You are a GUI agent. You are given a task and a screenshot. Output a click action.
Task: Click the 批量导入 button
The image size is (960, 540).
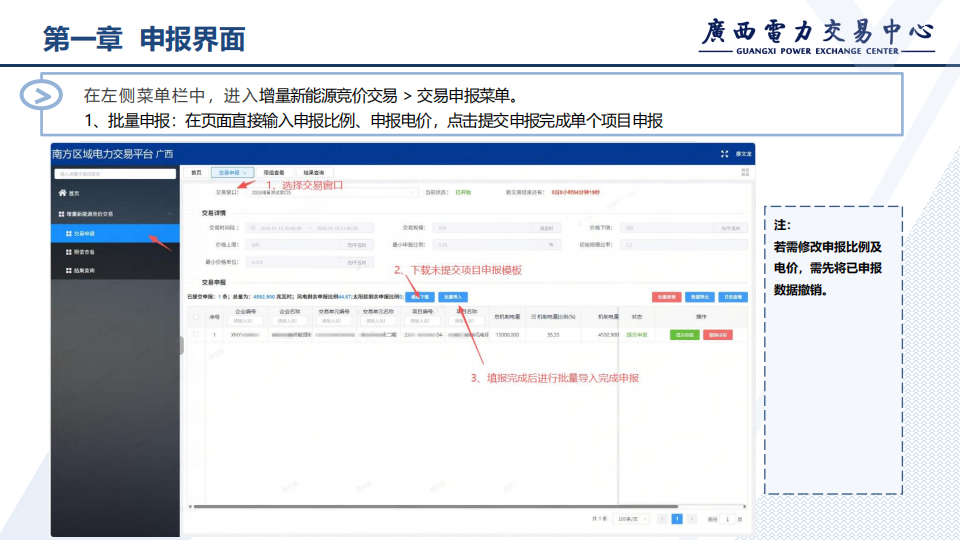tap(453, 297)
